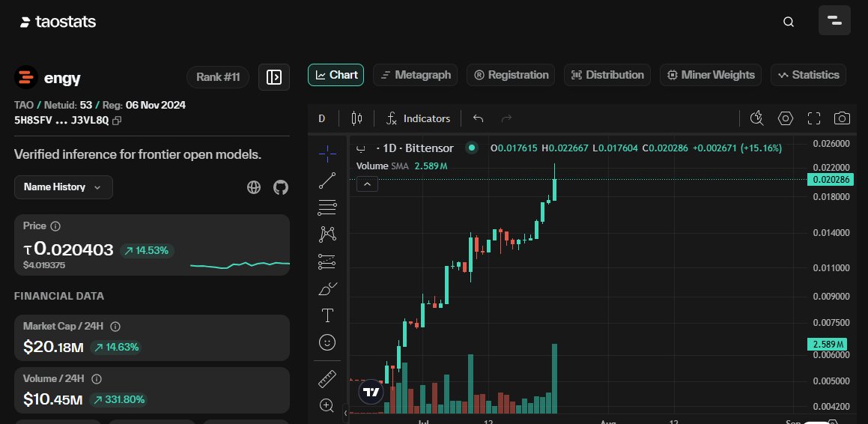Select the crosshair cursor tool
The image size is (868, 424).
327,154
